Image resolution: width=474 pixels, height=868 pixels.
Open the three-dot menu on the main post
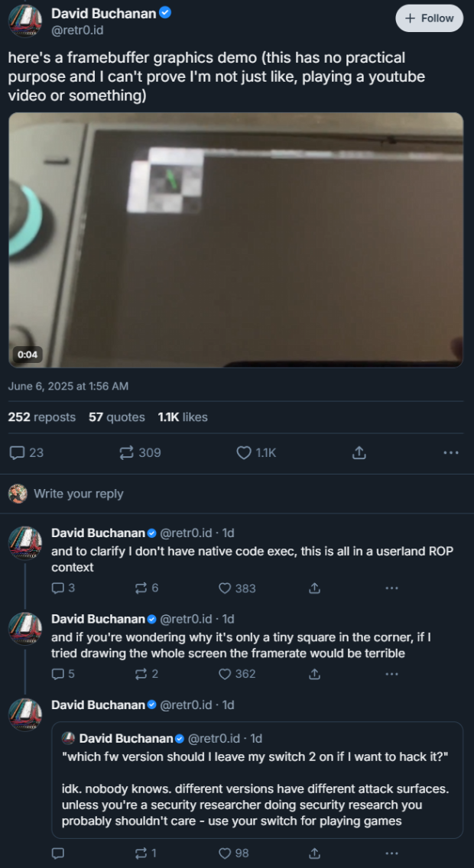pos(450,452)
